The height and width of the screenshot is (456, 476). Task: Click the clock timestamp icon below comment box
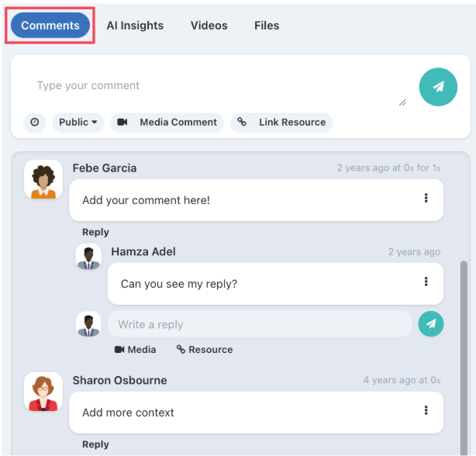pyautogui.click(x=34, y=123)
